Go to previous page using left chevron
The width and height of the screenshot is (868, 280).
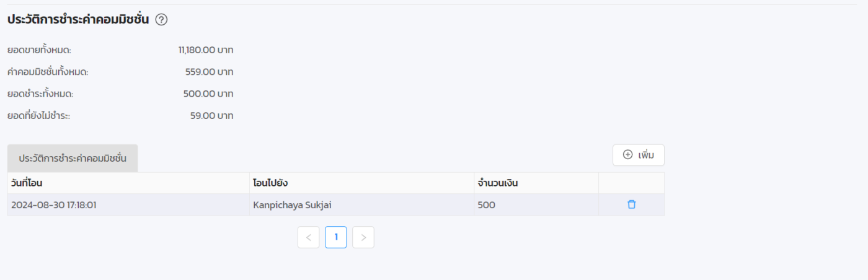[308, 237]
